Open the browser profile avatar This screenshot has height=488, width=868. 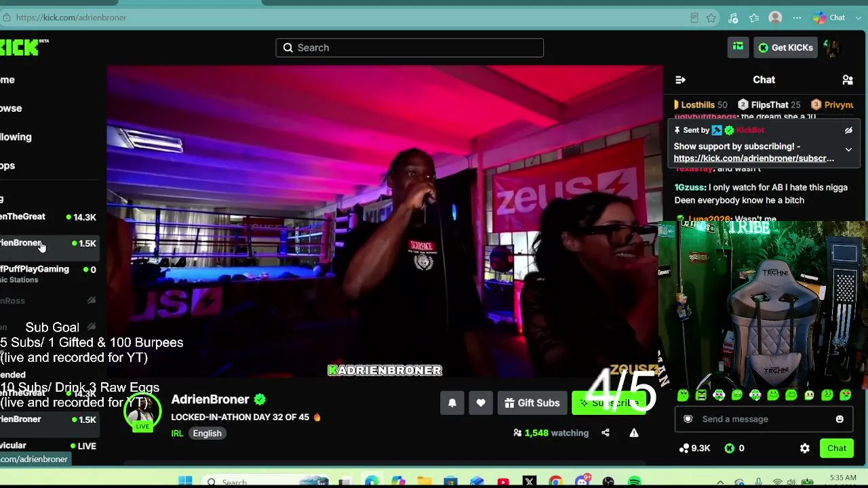tap(776, 18)
